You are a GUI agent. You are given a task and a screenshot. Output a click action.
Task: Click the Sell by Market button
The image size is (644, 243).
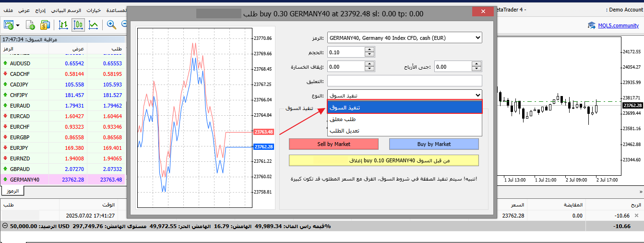[x=334, y=144]
